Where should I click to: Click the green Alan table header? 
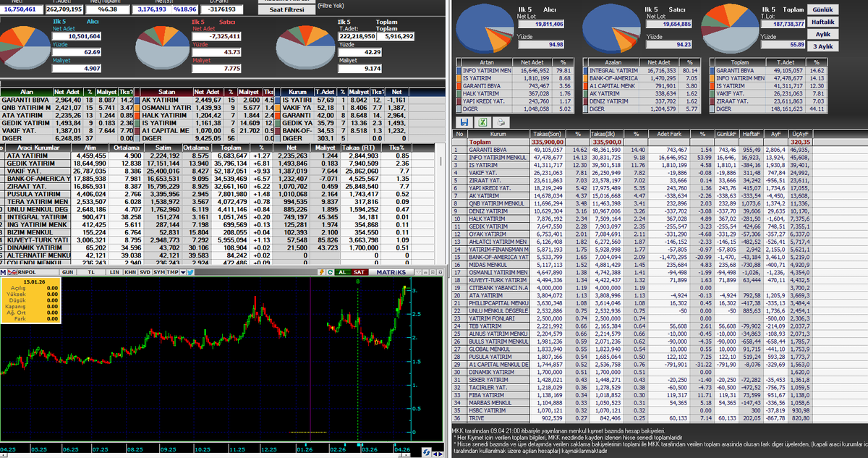click(26, 92)
